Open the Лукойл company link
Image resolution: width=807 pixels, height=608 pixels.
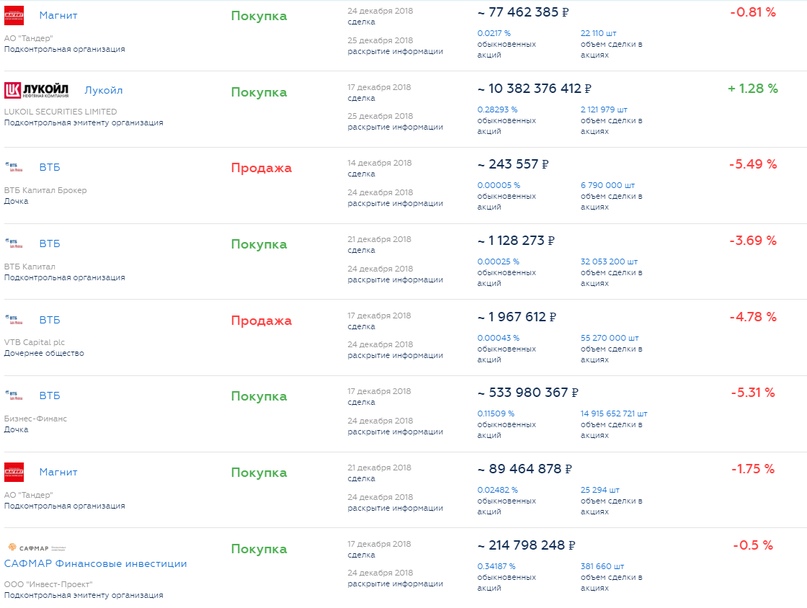104,90
